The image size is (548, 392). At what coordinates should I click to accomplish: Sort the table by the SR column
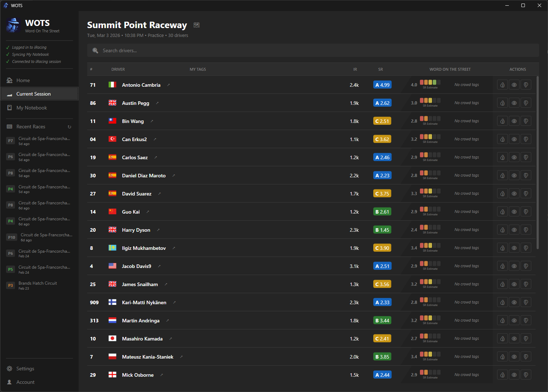pyautogui.click(x=380, y=69)
